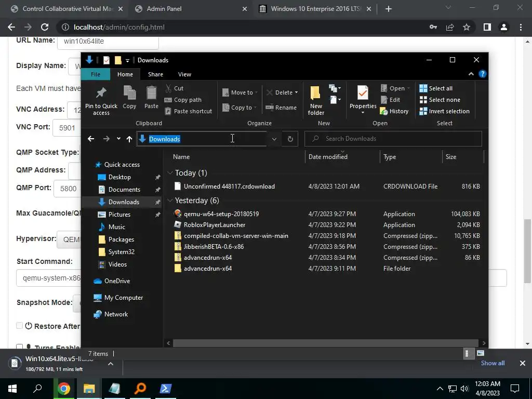Open a new Chrome tab
532x399 pixels.
click(x=389, y=9)
